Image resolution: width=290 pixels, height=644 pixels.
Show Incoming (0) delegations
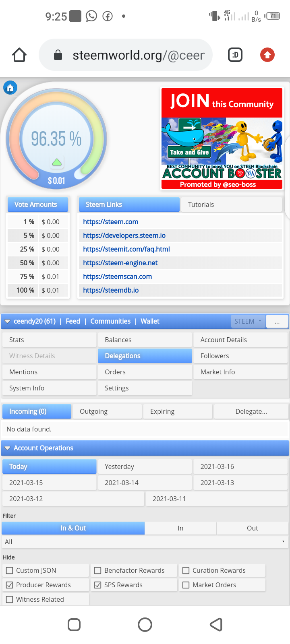point(37,411)
